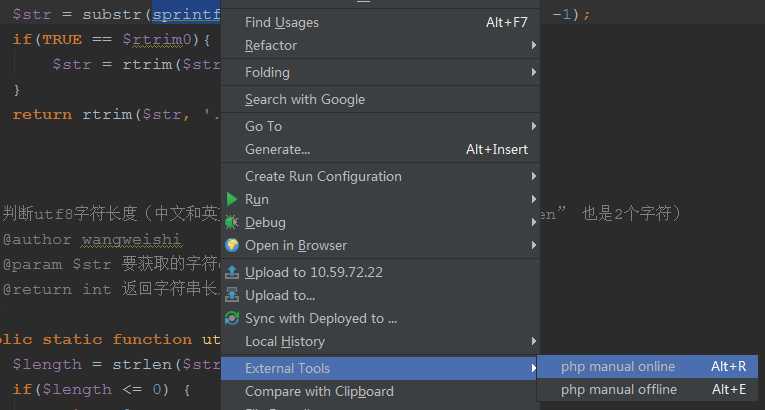Select Search with Google menu entry
This screenshot has height=410, width=765.
pyautogui.click(x=305, y=99)
